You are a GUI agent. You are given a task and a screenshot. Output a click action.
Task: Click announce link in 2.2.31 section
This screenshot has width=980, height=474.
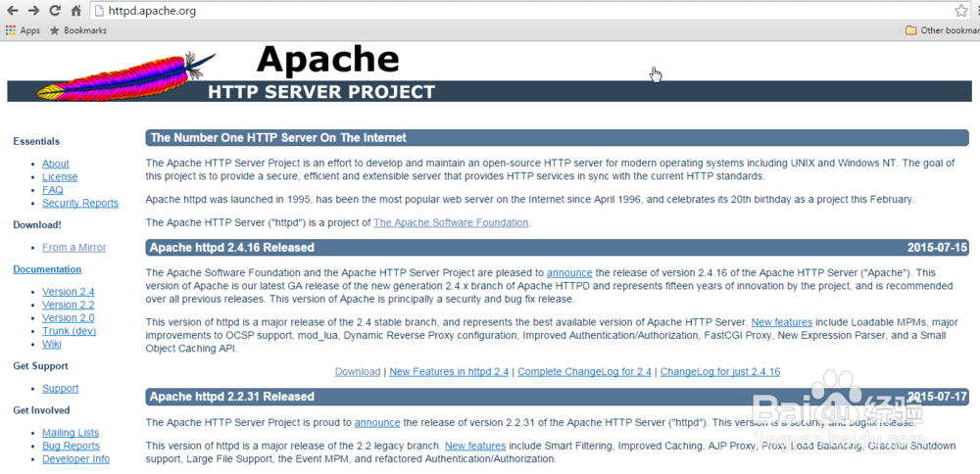(377, 422)
